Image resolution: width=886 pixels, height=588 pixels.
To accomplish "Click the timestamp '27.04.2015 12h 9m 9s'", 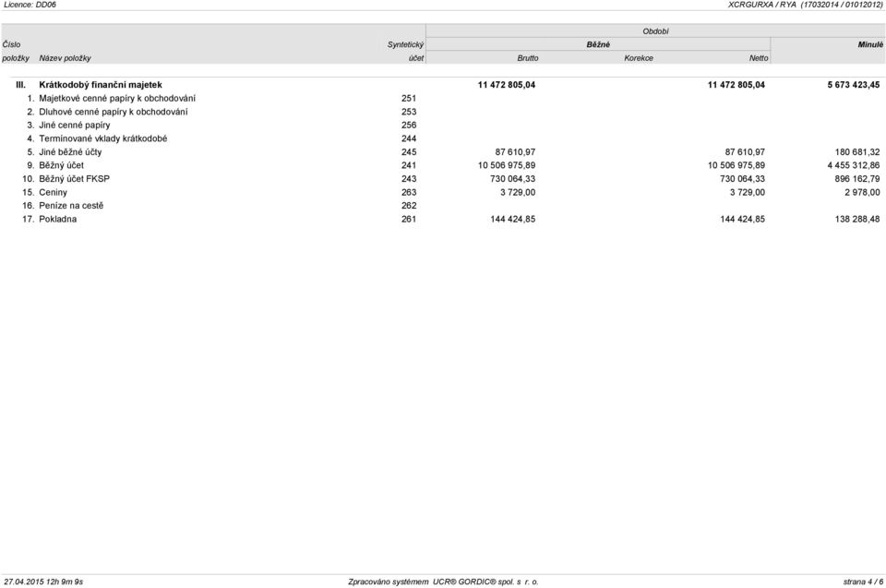I will click(x=43, y=582).
